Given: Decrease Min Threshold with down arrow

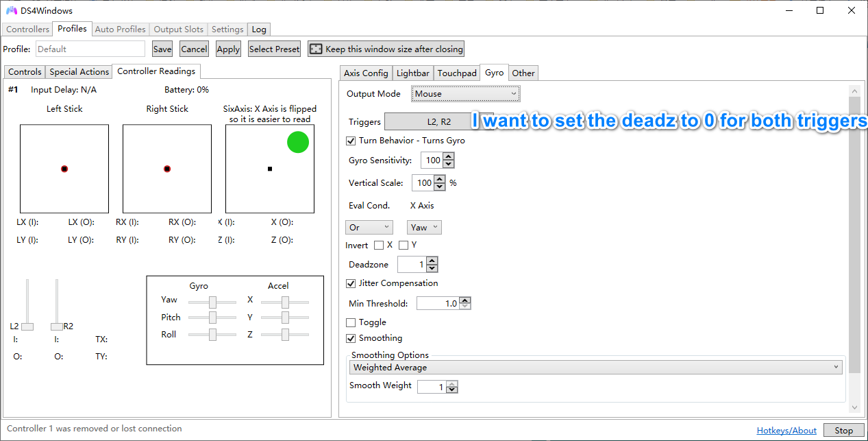Looking at the screenshot, I should (465, 307).
